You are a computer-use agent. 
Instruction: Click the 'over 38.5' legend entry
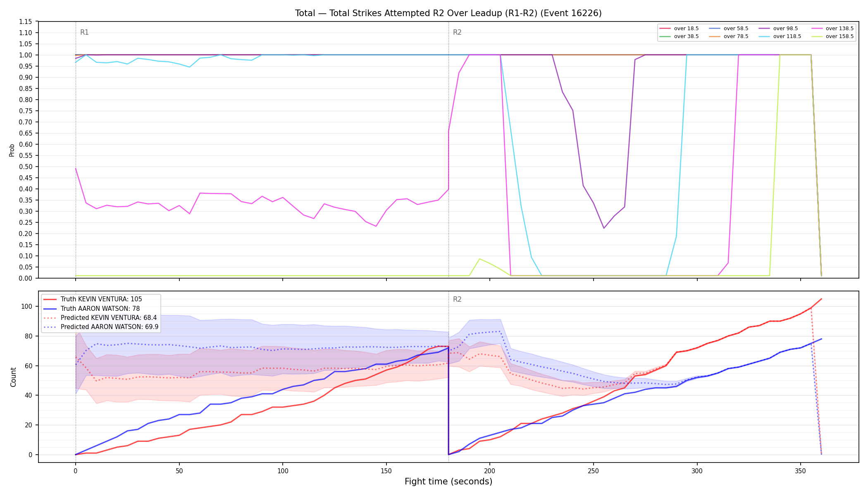pos(680,36)
